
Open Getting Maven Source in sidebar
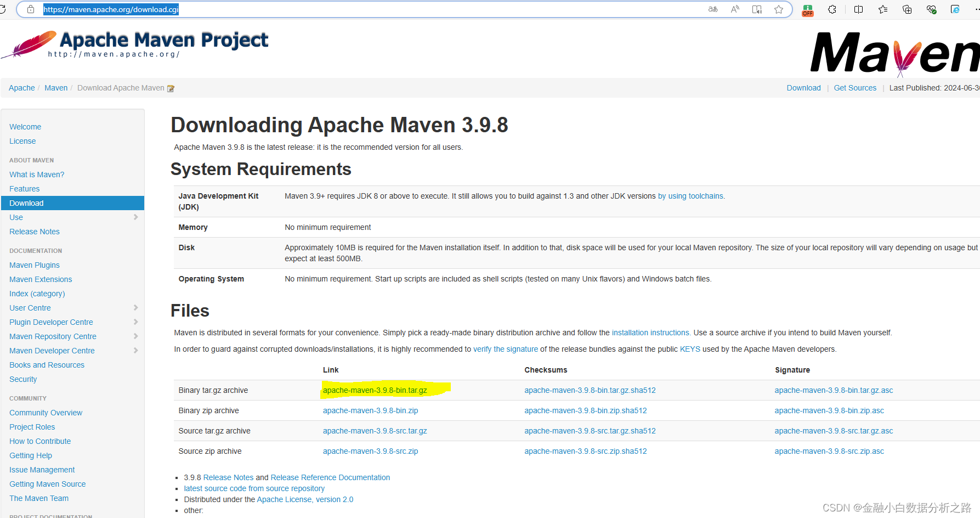(x=48, y=484)
